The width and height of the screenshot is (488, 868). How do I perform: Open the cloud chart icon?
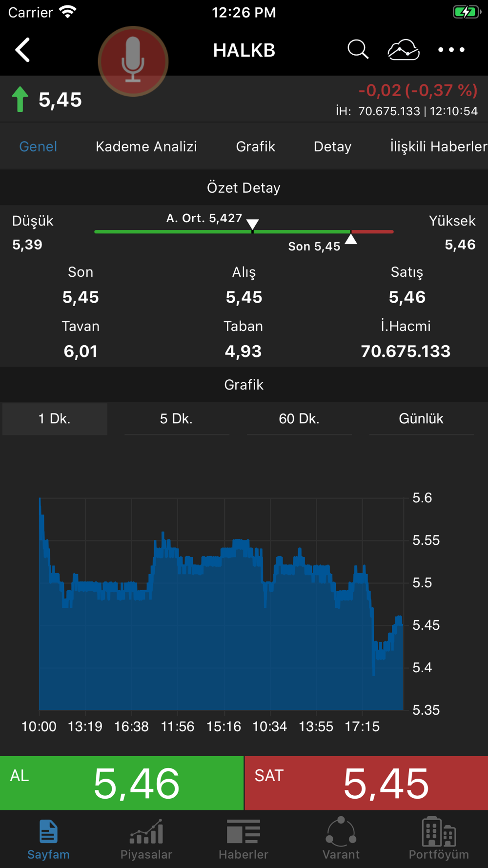tap(404, 50)
